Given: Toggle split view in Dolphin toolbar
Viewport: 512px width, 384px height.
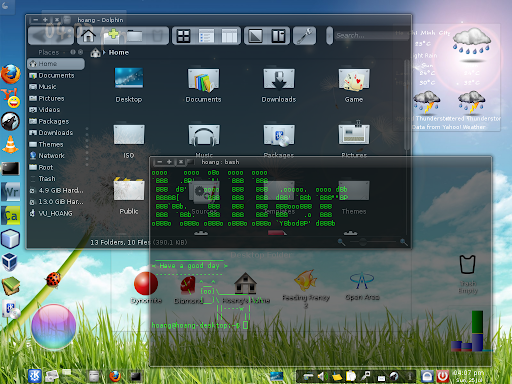Looking at the screenshot, I should tap(278, 36).
